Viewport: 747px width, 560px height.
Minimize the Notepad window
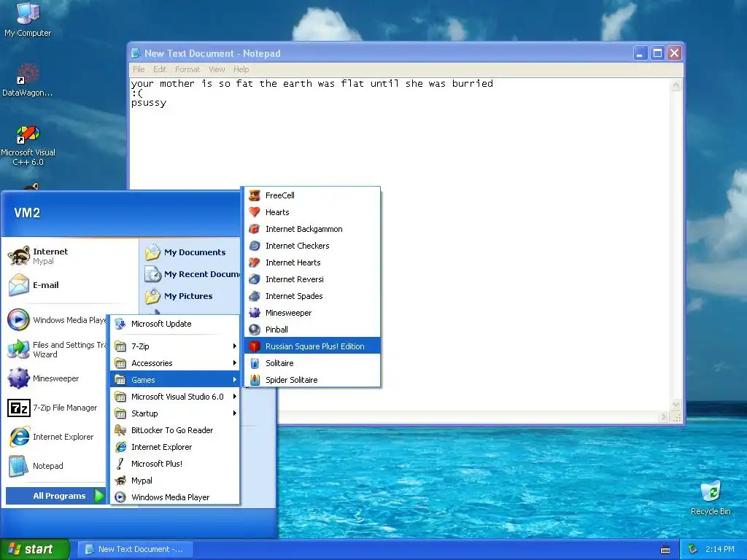click(640, 53)
